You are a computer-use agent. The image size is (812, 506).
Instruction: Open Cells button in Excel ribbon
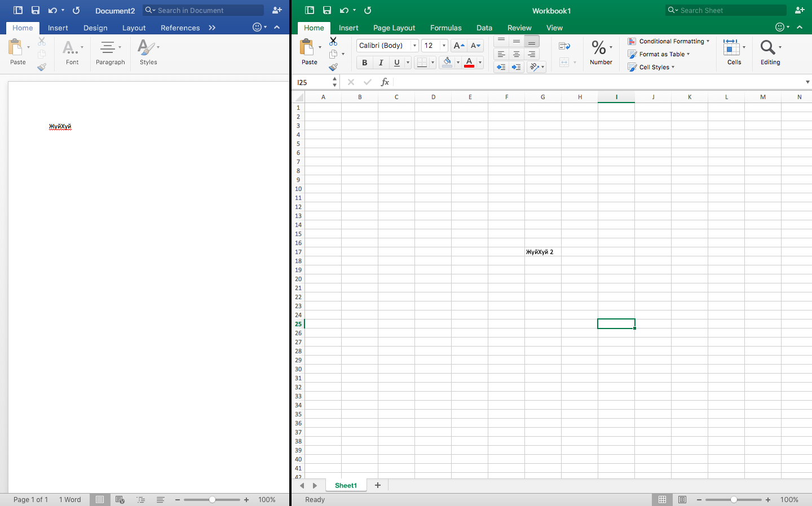pyautogui.click(x=734, y=53)
